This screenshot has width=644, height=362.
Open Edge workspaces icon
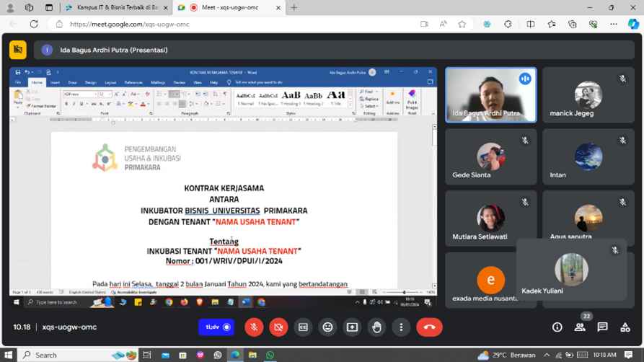coord(29,7)
